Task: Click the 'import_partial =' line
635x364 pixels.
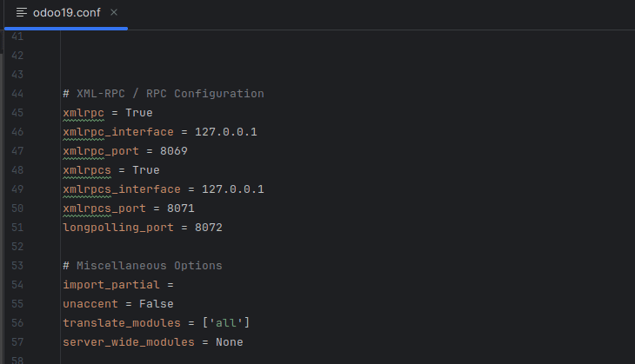Action: (x=118, y=285)
